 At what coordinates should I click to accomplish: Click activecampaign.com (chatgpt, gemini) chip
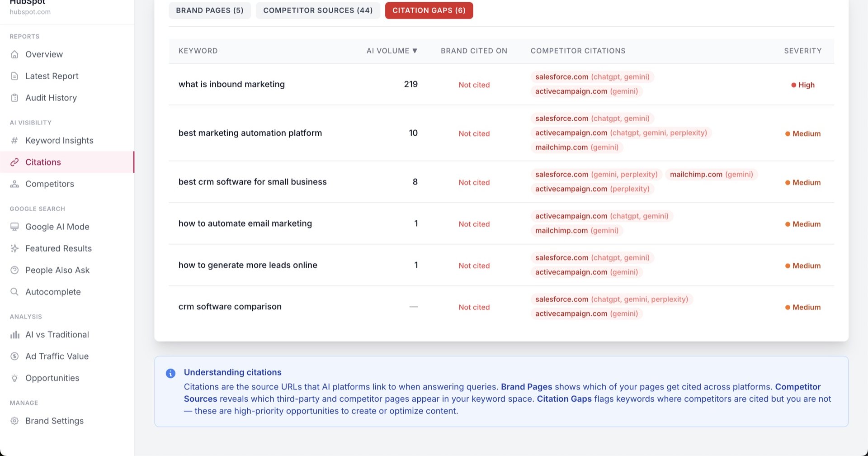pyautogui.click(x=602, y=216)
